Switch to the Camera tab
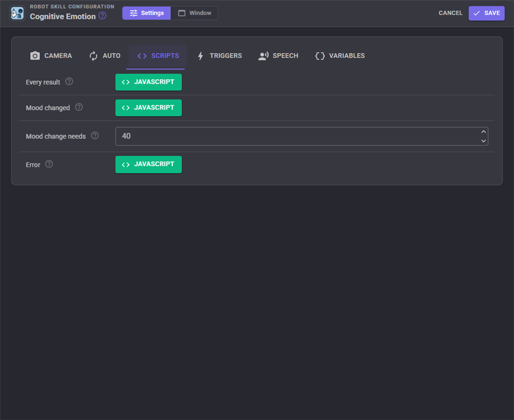514x420 pixels. point(51,56)
